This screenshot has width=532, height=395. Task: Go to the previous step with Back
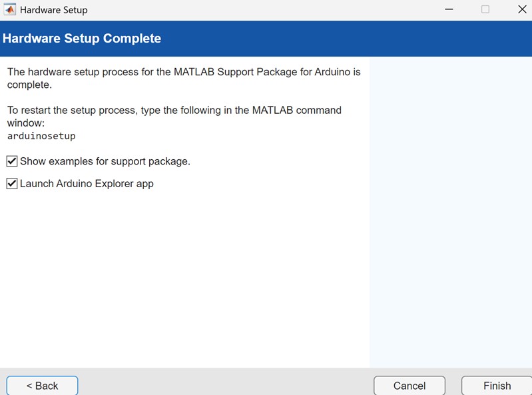42,386
